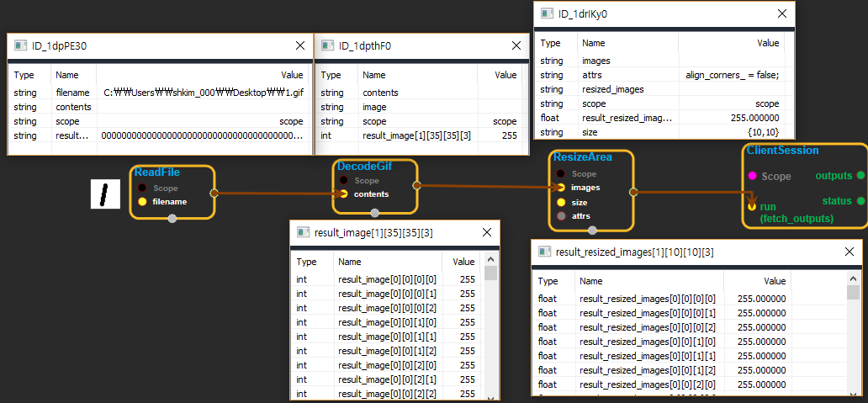Click the ReadFile node's Scope pin

pos(142,188)
